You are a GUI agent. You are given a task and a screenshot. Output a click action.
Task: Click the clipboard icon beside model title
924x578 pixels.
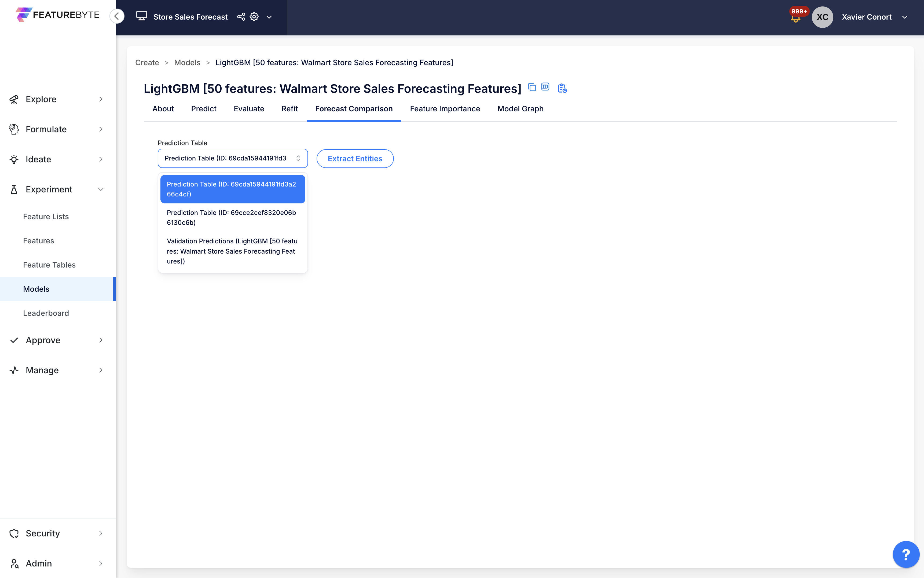(562, 88)
